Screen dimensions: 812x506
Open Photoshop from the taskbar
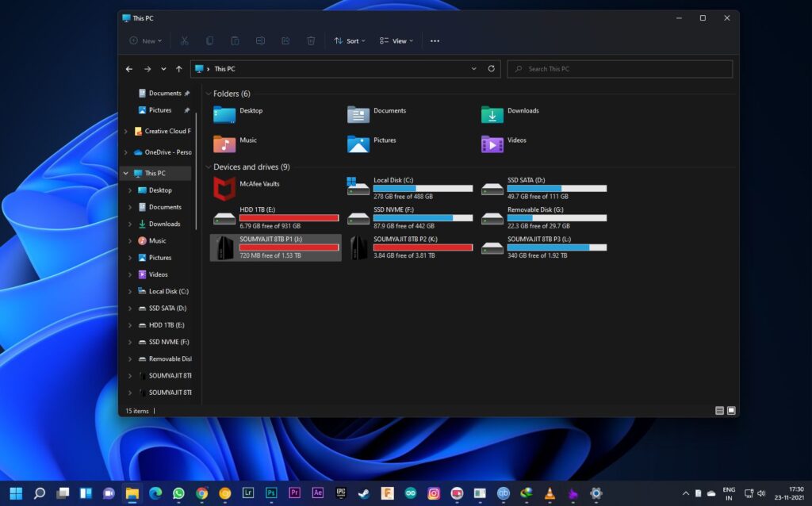point(271,493)
